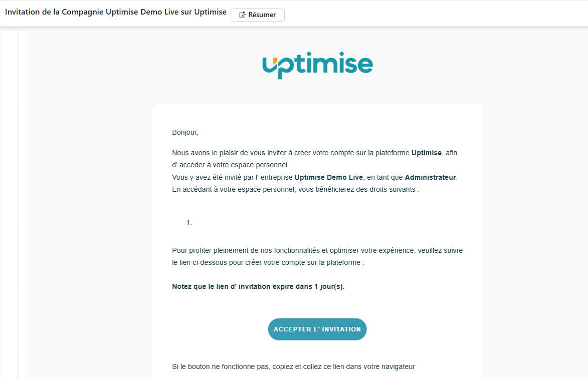This screenshot has width=588, height=379.
Task: Click the Uptimise logo image
Action: (x=317, y=65)
